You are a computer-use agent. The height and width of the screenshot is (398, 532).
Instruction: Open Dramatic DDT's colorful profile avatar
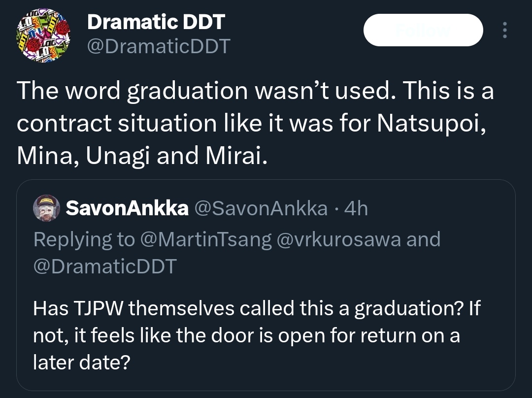click(x=43, y=35)
